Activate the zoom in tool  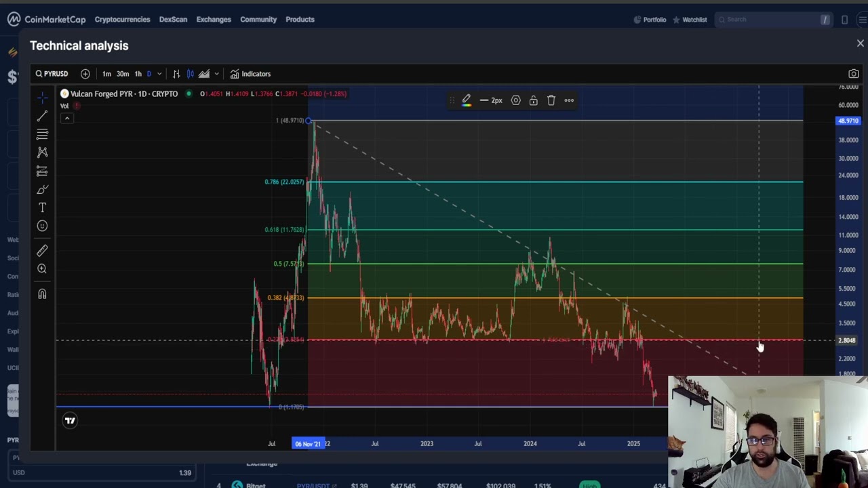(x=42, y=269)
